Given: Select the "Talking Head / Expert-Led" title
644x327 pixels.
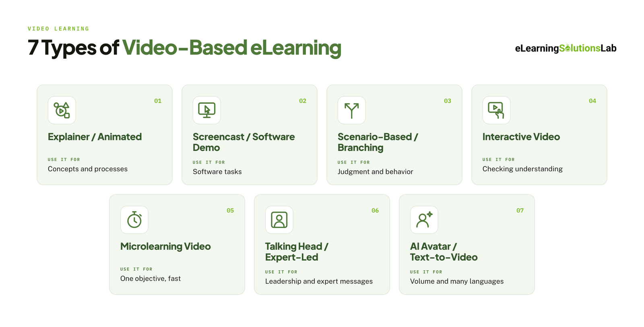Looking at the screenshot, I should 297,252.
